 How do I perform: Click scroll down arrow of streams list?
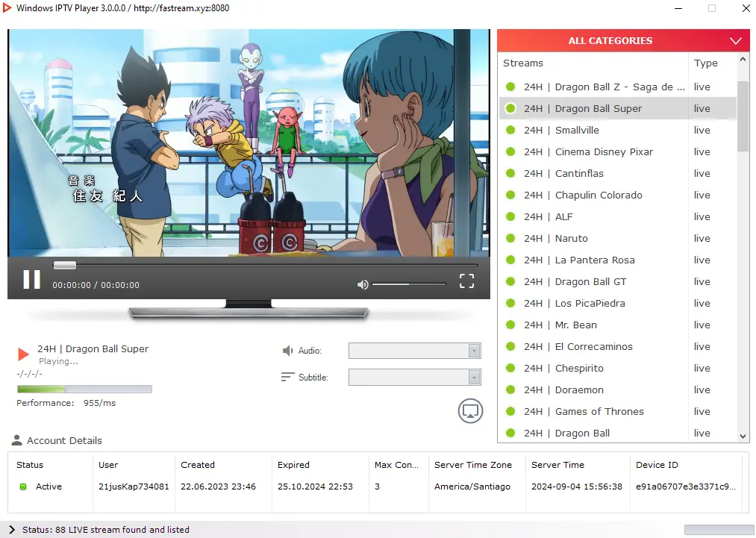point(743,437)
